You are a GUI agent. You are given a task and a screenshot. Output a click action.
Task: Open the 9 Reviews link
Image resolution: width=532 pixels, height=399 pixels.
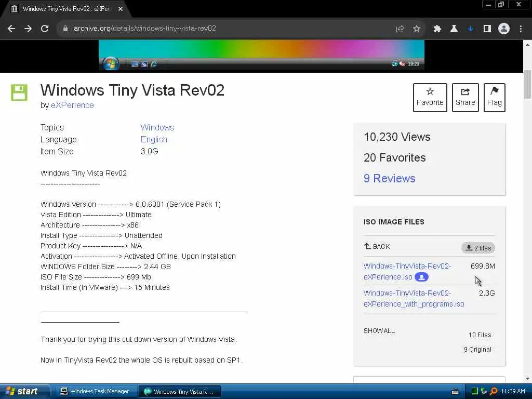tap(389, 179)
